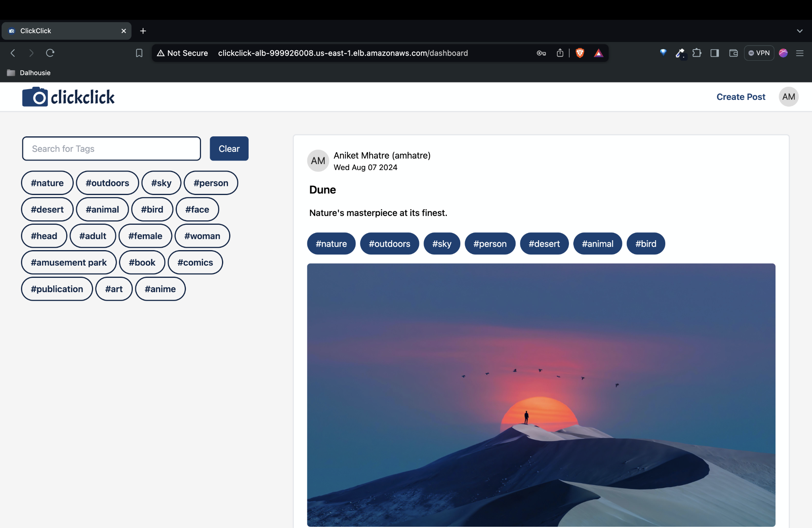
Task: Click the share icon in address bar
Action: (560, 53)
